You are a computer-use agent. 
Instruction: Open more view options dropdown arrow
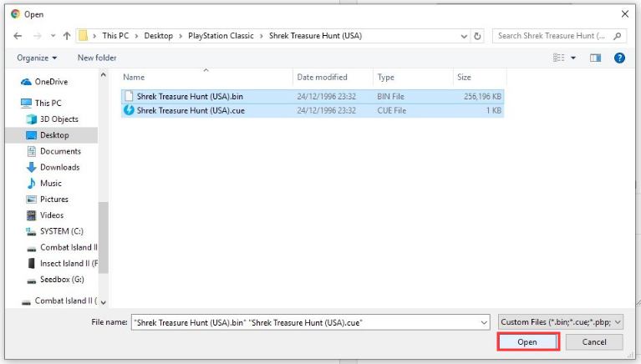coord(573,58)
